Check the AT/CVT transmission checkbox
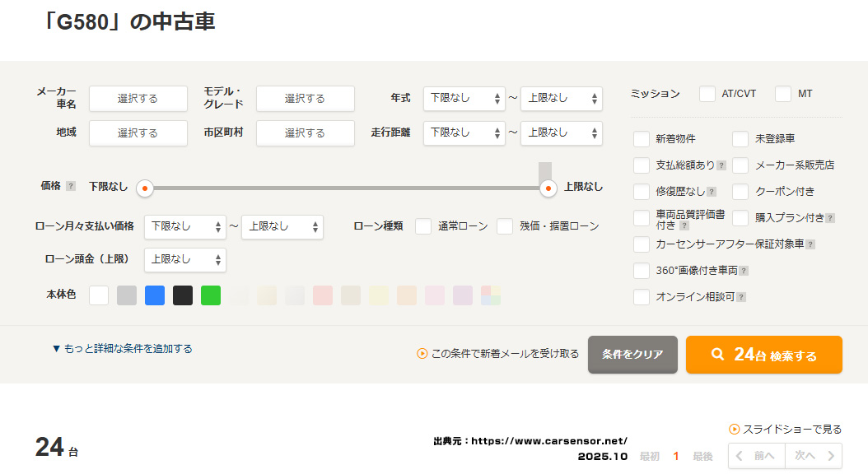The height and width of the screenshot is (474, 868). (x=707, y=94)
